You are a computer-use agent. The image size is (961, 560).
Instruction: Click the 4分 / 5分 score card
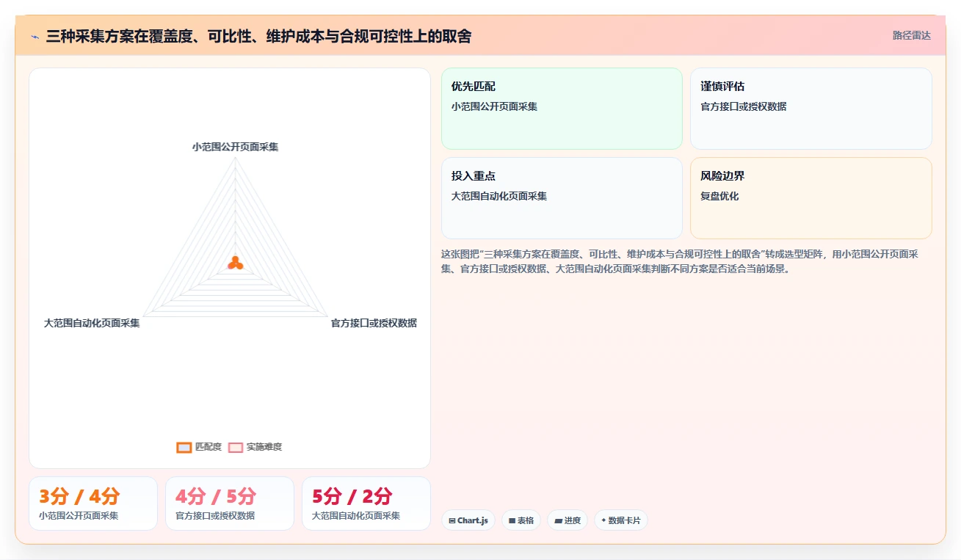click(x=230, y=503)
